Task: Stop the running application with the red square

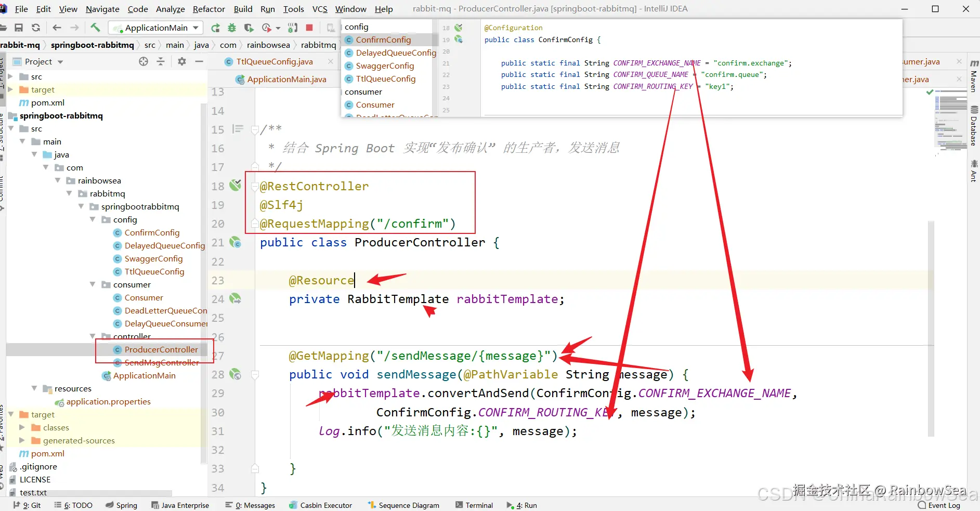Action: pyautogui.click(x=309, y=28)
